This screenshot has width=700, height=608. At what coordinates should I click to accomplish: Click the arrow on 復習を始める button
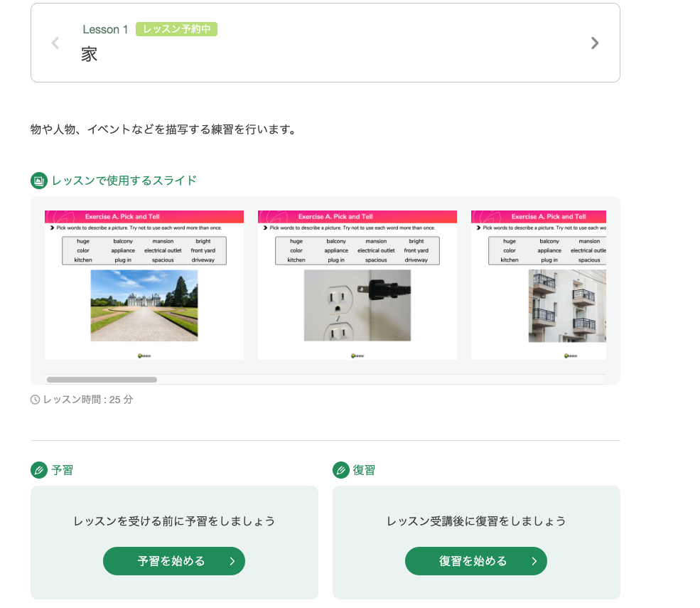click(534, 561)
